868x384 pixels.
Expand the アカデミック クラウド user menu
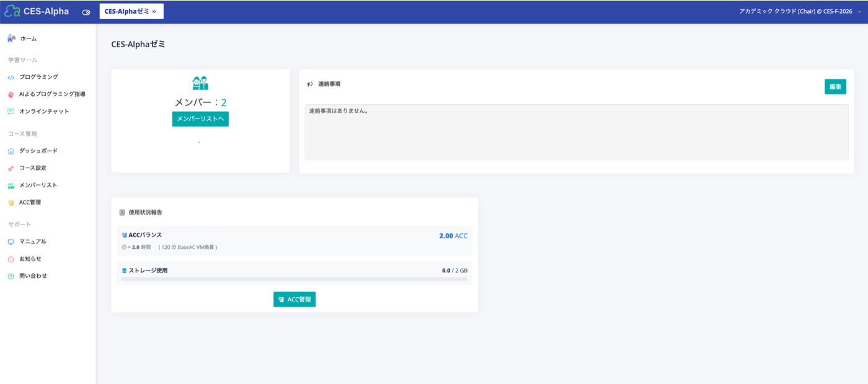click(800, 11)
